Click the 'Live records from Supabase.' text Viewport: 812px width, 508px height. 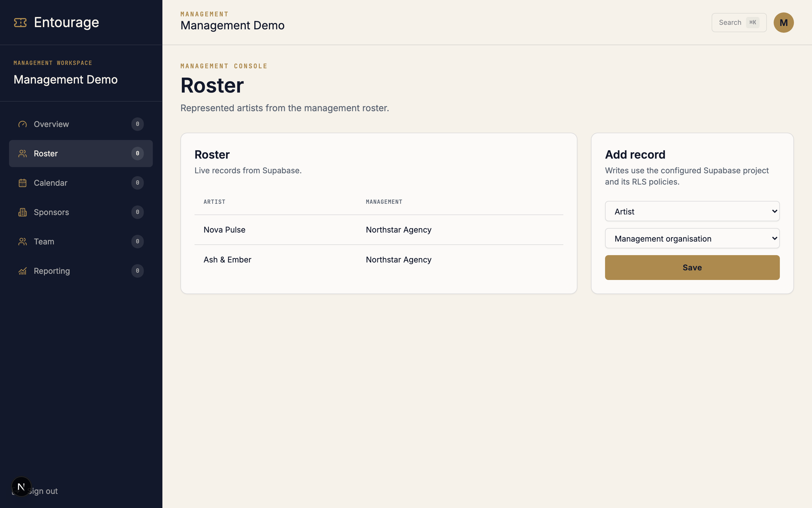(248, 171)
